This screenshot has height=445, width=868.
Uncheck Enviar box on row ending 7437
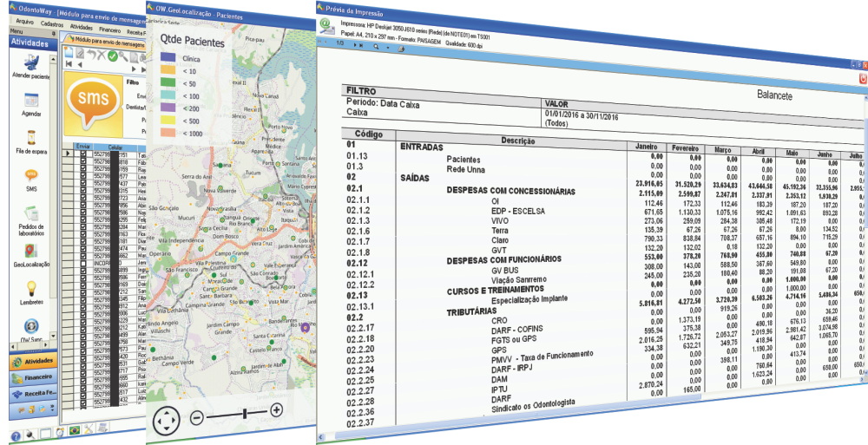pyautogui.click(x=83, y=183)
